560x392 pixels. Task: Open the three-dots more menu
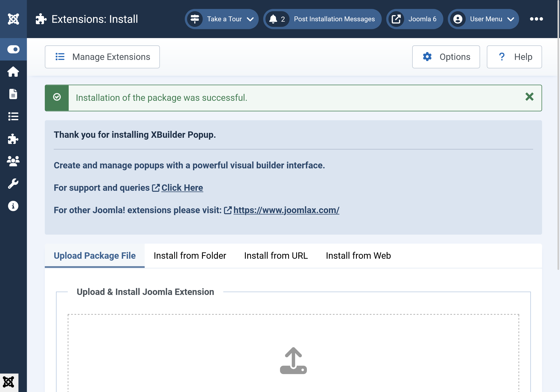[x=536, y=19]
